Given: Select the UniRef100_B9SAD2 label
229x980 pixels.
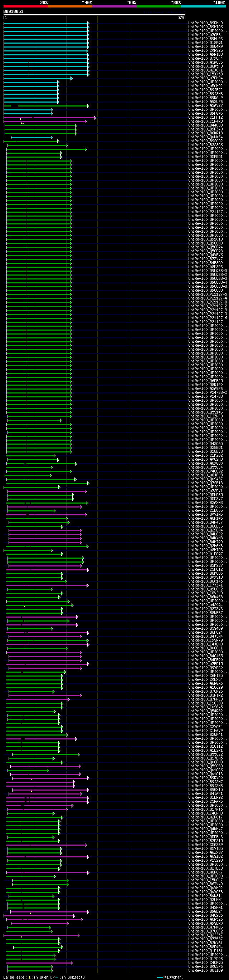Looking at the screenshot, I should click(x=205, y=141).
